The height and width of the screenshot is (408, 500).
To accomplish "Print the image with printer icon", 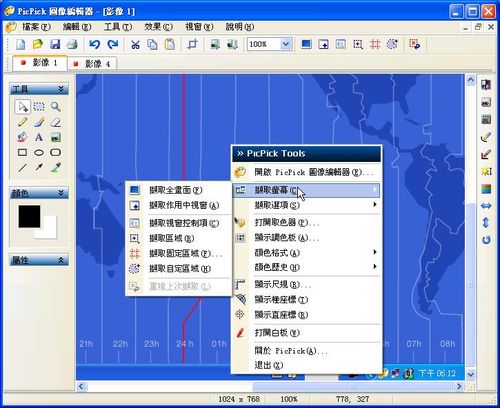I will tap(72, 44).
